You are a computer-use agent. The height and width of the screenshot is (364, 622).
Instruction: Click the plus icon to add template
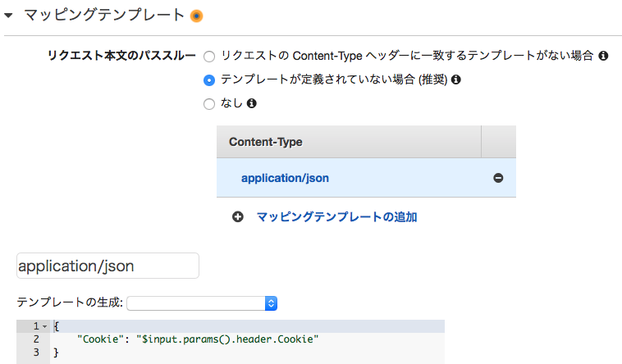(238, 217)
